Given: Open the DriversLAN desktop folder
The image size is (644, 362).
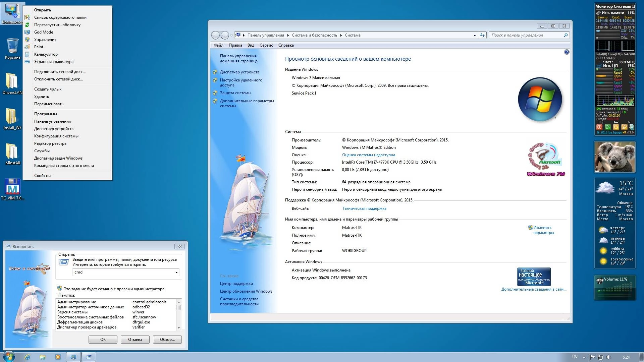Looking at the screenshot, I should pyautogui.click(x=12, y=84).
